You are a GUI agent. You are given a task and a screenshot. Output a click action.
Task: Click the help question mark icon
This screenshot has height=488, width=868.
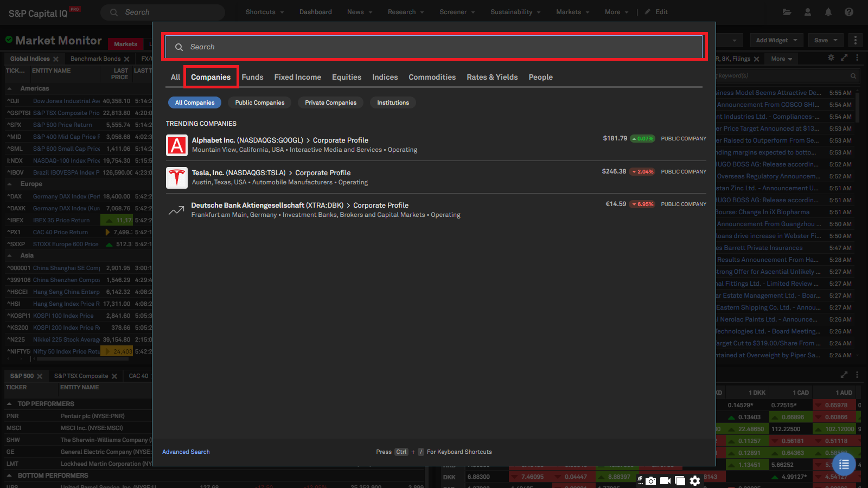pos(849,12)
